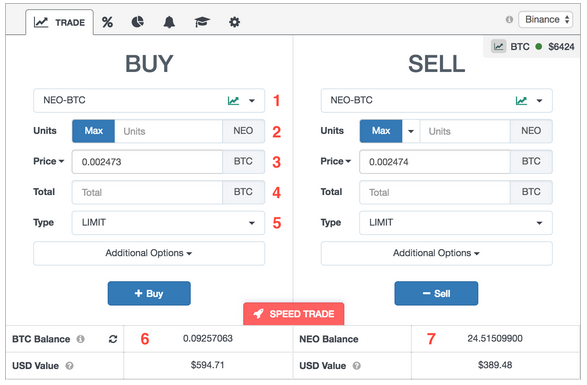587x385 pixels.
Task: Click chart icon in Sell NEO-BTC selector
Action: [521, 100]
